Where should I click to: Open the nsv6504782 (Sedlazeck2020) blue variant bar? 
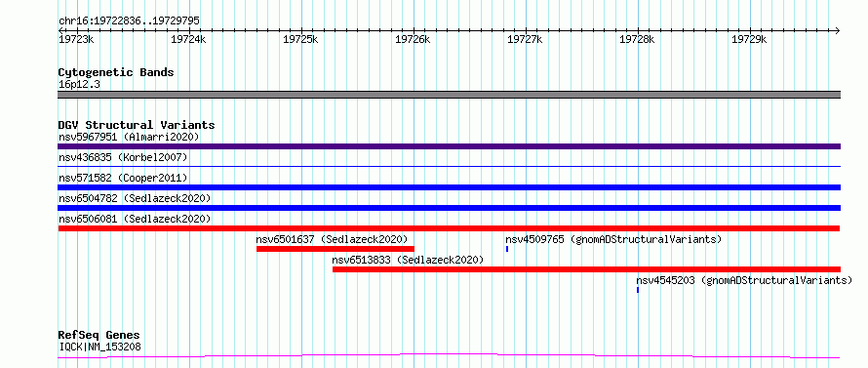click(x=449, y=208)
